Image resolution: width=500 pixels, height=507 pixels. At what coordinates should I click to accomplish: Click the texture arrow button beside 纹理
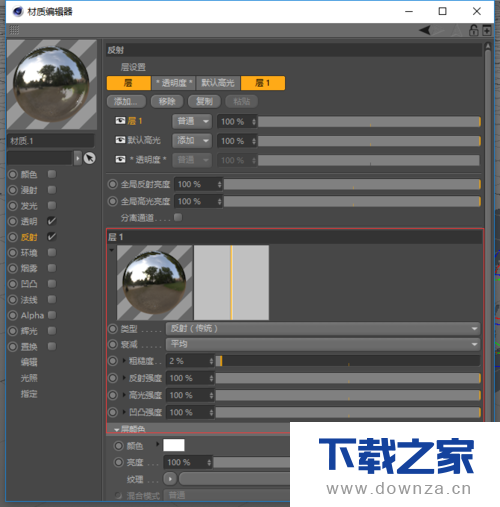click(170, 479)
